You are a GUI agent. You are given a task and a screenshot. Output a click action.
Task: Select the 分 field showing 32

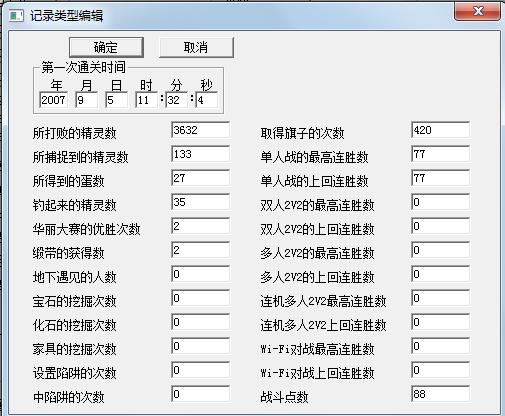tap(176, 100)
